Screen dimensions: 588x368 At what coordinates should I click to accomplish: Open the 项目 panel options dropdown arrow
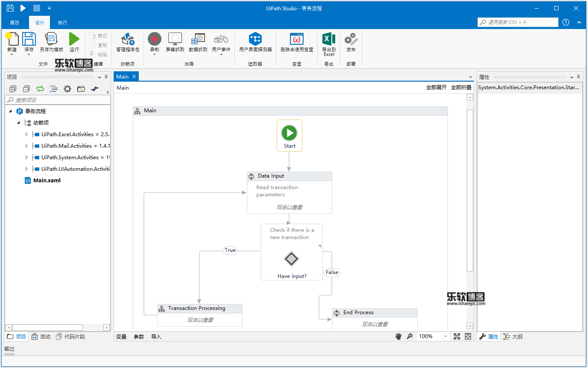click(99, 77)
